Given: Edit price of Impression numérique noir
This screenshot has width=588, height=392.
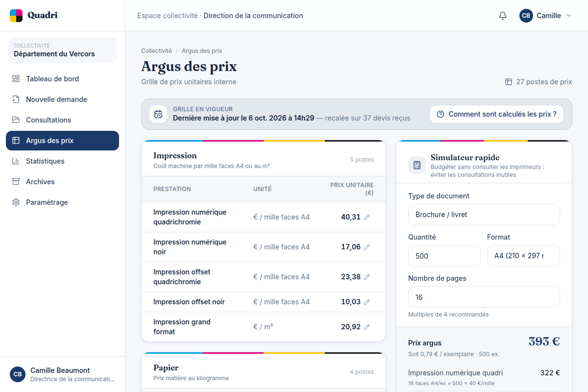Looking at the screenshot, I should (367, 247).
